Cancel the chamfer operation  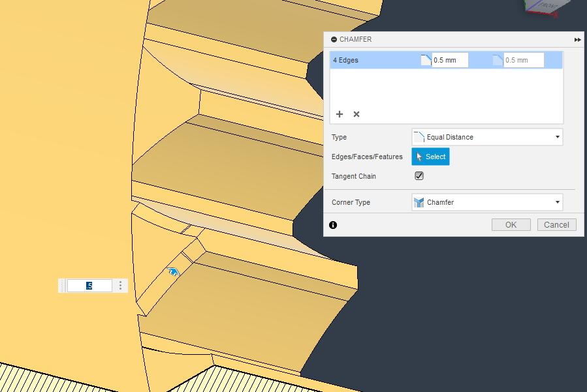point(556,224)
